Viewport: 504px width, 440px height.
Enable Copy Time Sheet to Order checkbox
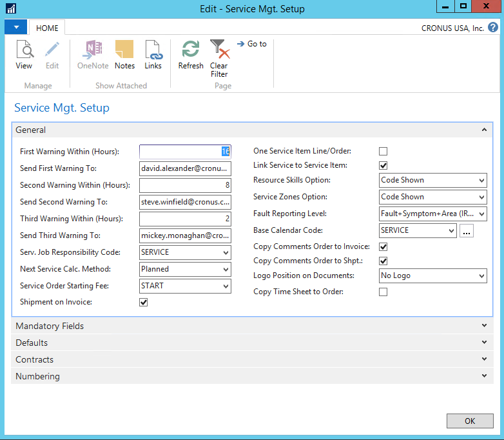point(383,292)
